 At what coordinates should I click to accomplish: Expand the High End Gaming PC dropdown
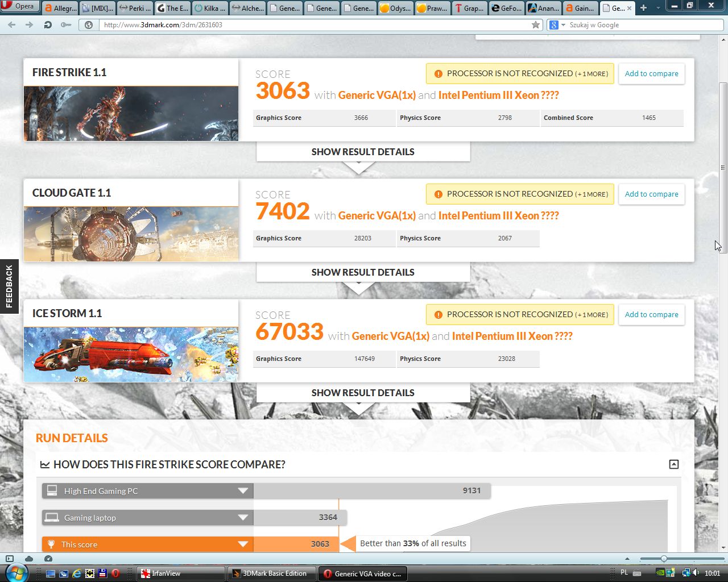[243, 491]
